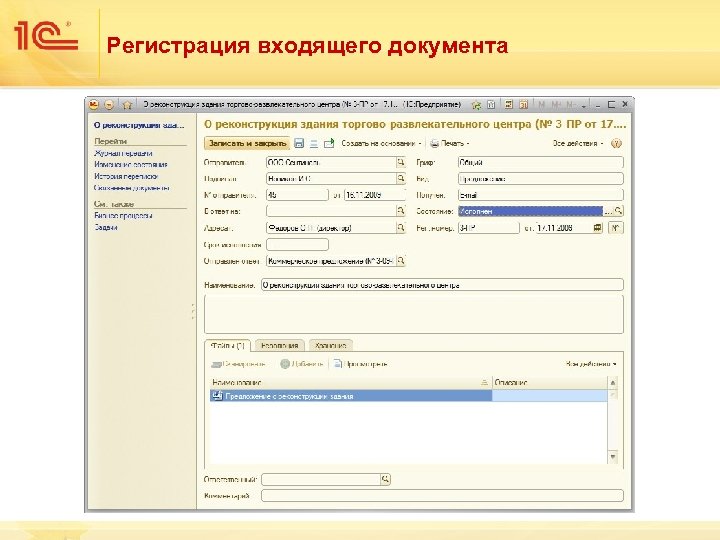Click the Наименование text field

[442, 285]
